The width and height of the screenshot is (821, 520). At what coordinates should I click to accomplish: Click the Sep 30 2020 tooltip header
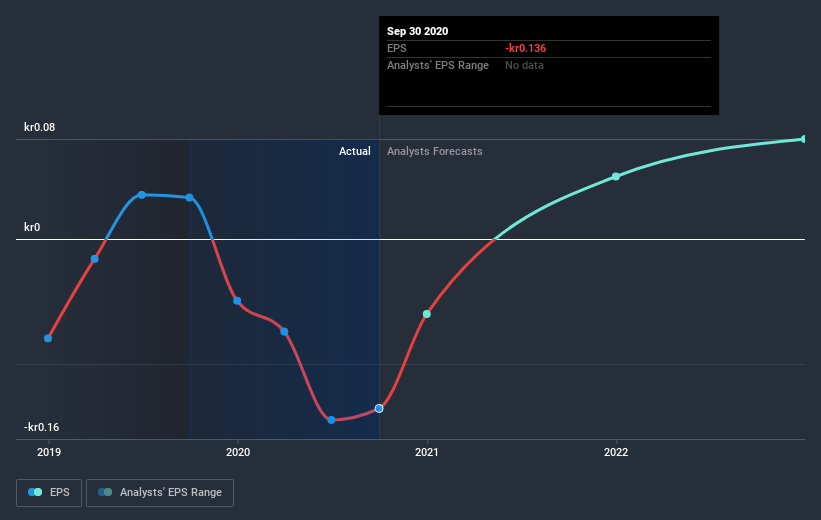pyautogui.click(x=417, y=31)
